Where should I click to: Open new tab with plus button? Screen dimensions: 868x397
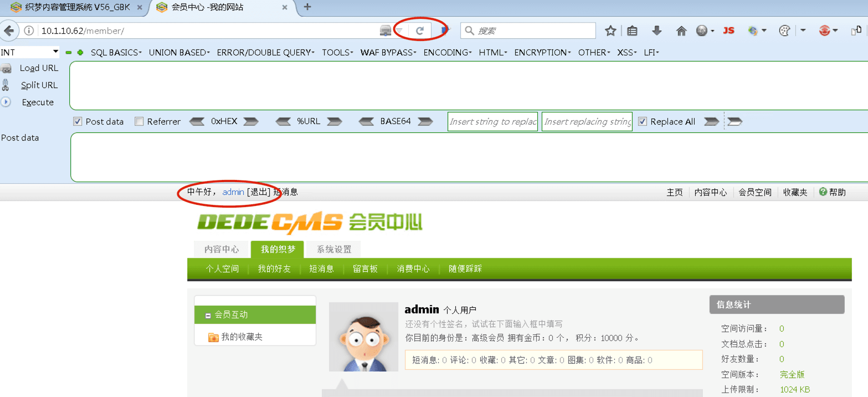307,7
